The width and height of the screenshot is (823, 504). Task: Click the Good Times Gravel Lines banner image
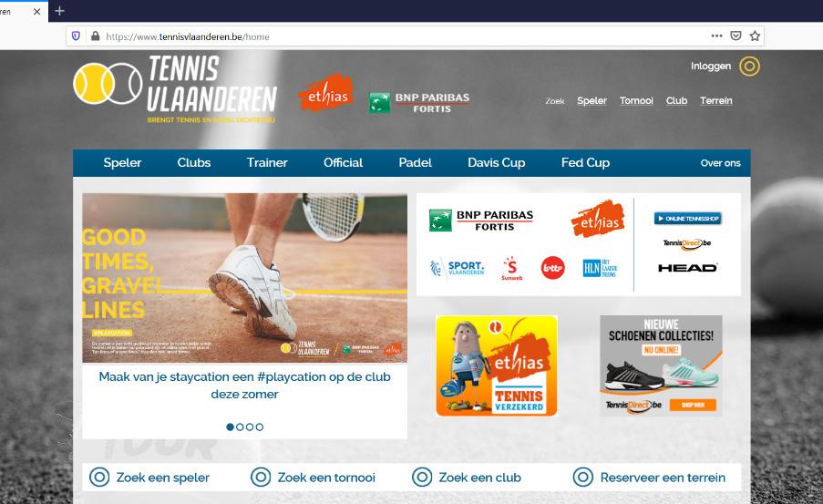(x=244, y=278)
